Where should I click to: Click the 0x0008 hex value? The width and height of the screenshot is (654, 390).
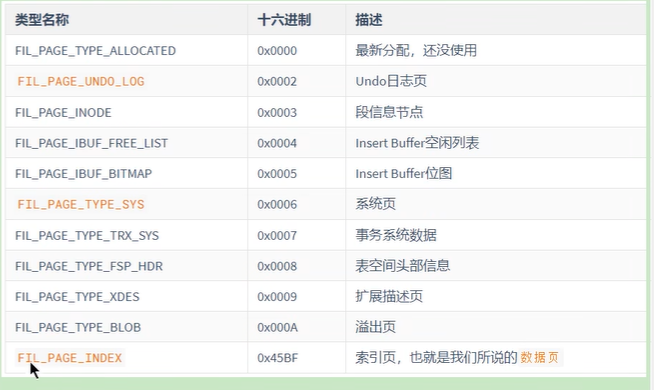277,266
